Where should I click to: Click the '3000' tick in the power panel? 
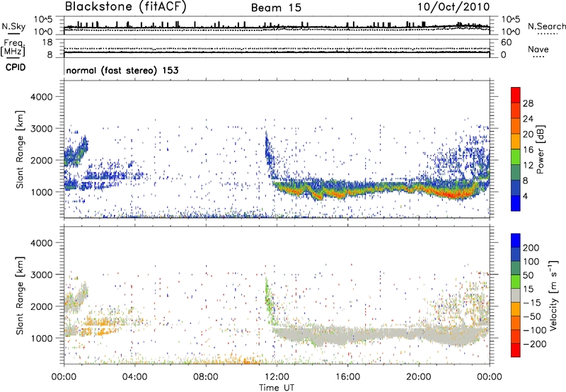pyautogui.click(x=42, y=129)
